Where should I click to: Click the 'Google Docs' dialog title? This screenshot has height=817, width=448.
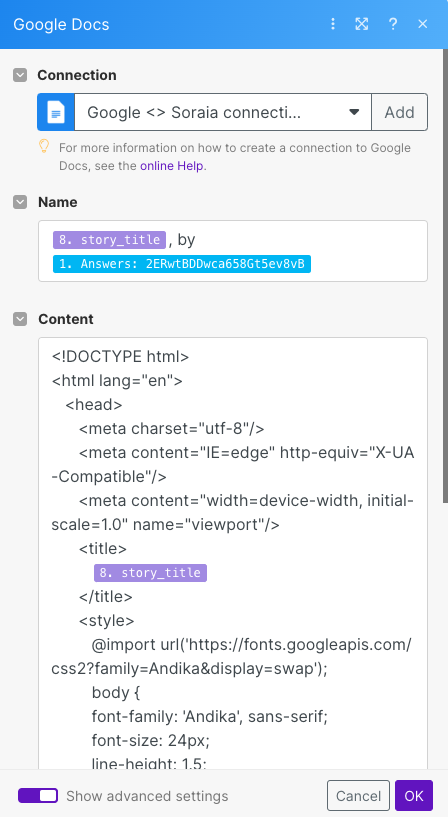pyautogui.click(x=61, y=24)
